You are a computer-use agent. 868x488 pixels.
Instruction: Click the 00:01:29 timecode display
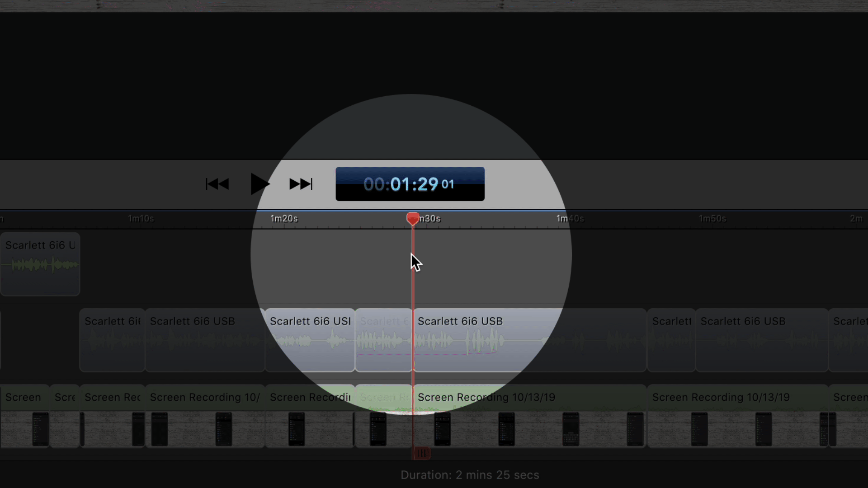coord(410,184)
